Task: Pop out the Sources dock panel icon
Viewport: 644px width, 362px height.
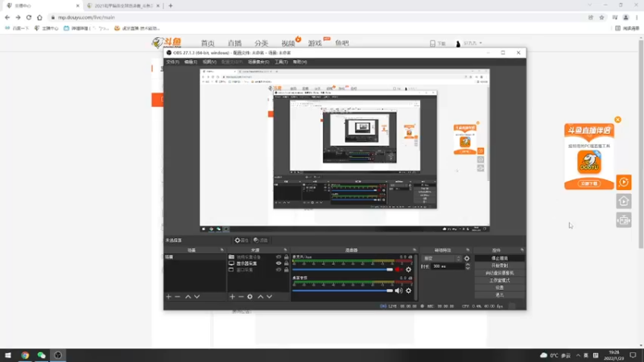Action: 286,250
